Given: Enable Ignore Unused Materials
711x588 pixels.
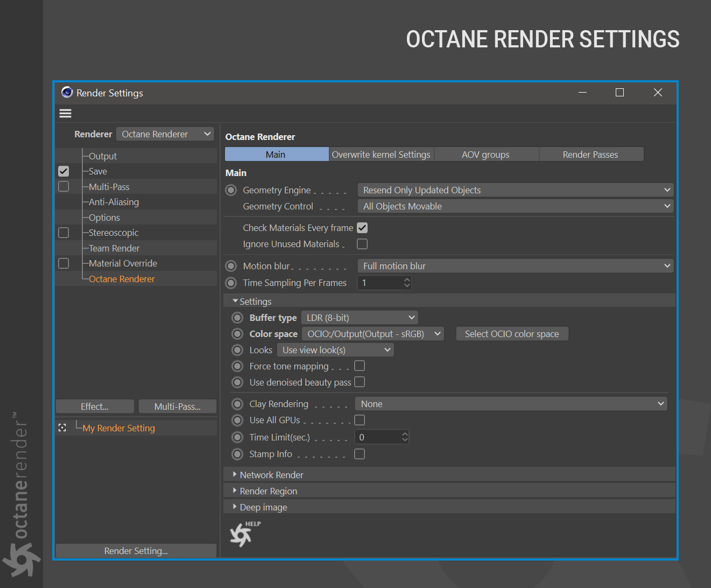Looking at the screenshot, I should tap(362, 244).
